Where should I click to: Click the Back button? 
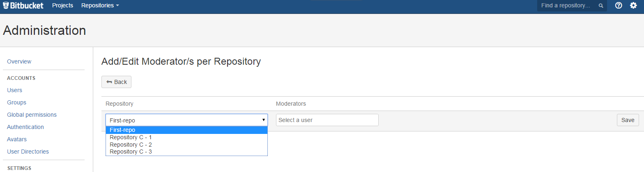click(x=116, y=82)
